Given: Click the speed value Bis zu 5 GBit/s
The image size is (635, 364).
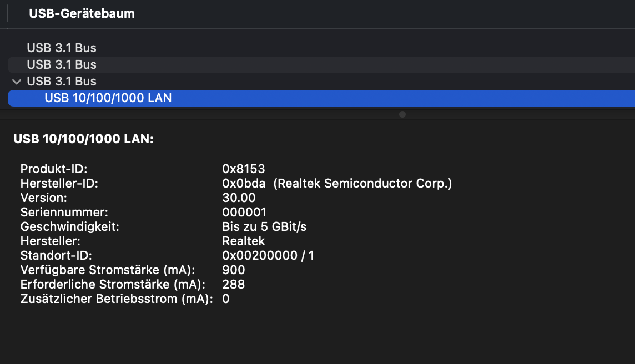Looking at the screenshot, I should pos(264,226).
